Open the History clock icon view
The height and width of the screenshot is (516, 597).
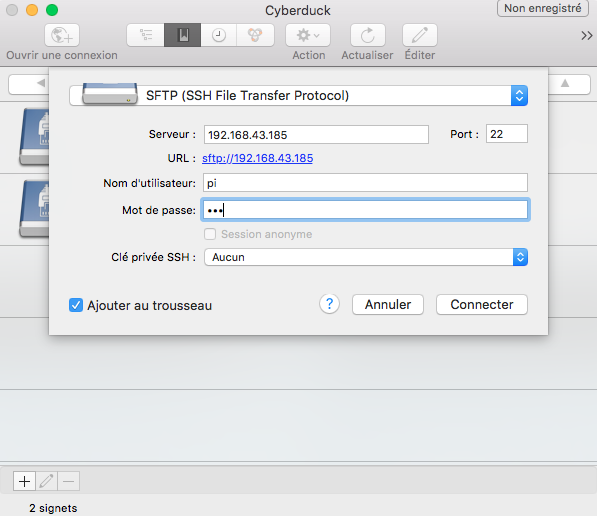(219, 35)
